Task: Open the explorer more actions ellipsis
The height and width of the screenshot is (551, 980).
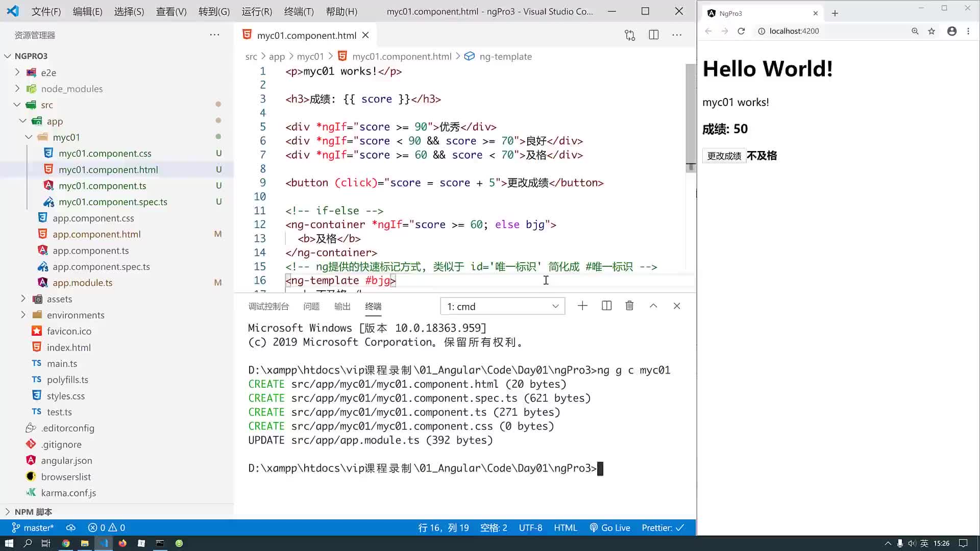Action: [x=214, y=35]
